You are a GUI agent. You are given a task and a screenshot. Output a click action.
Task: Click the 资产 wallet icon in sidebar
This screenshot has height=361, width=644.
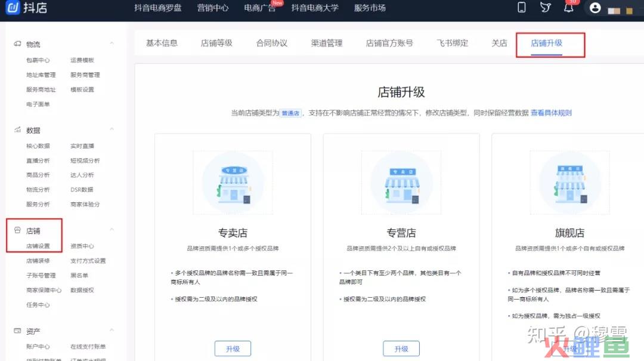pos(17,331)
